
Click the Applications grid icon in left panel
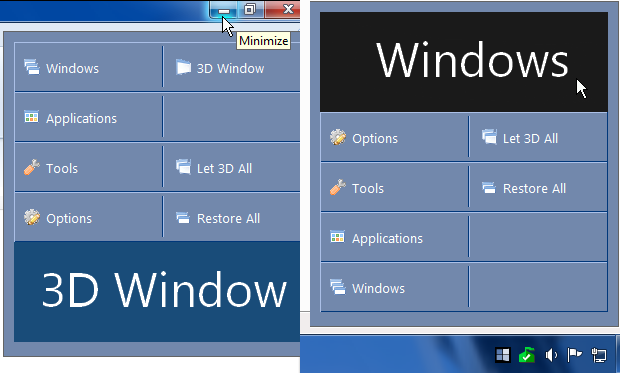pyautogui.click(x=31, y=117)
